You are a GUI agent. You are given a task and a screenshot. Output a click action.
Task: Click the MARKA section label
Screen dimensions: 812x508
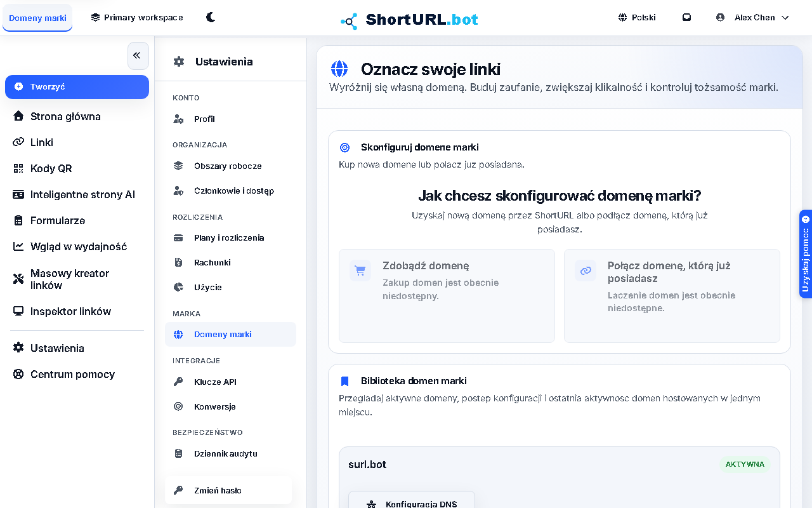[x=187, y=314]
